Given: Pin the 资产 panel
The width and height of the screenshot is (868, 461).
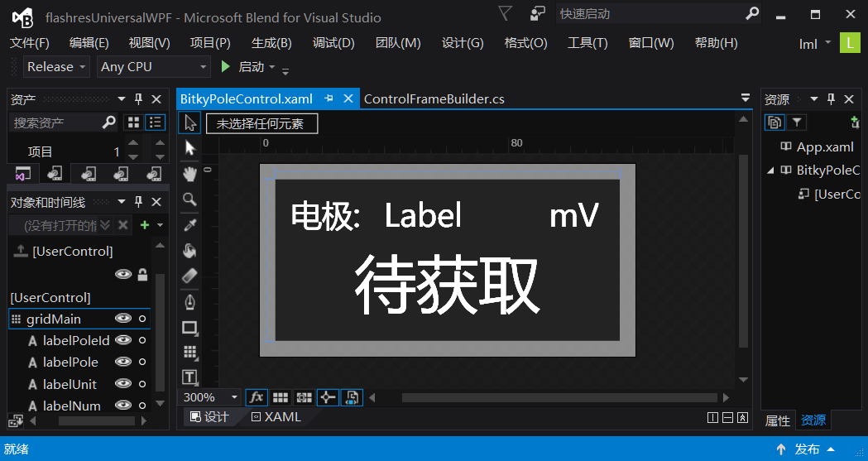Looking at the screenshot, I should (x=138, y=99).
